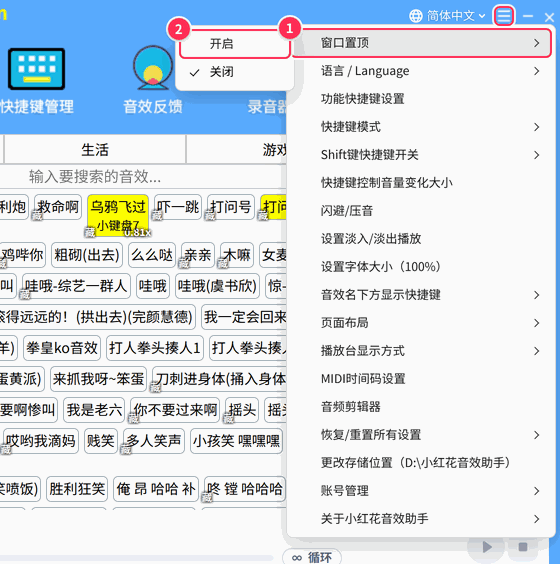Screen dimensions: 560x564
Task: Play 哇哦-综艺一群人 sound effect
Action: click(76, 286)
